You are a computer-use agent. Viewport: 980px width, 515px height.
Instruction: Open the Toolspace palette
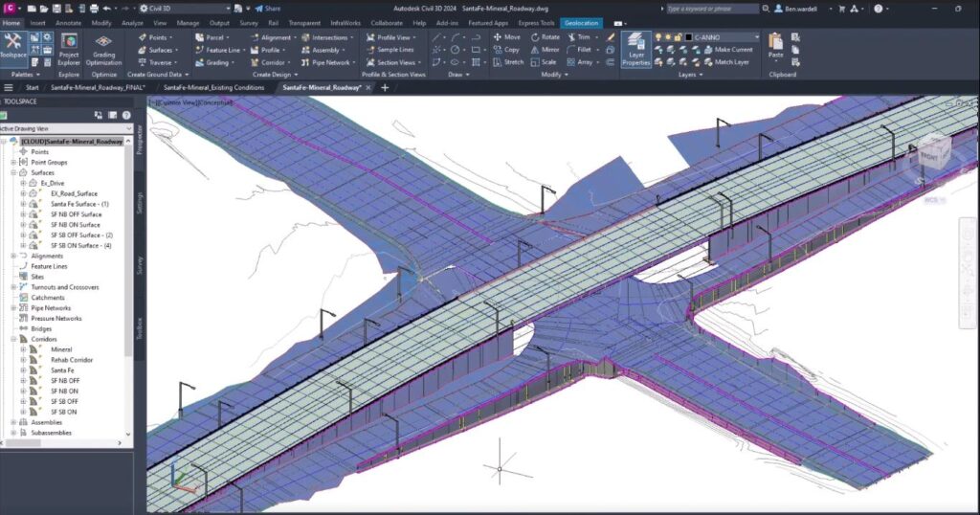coord(13,45)
